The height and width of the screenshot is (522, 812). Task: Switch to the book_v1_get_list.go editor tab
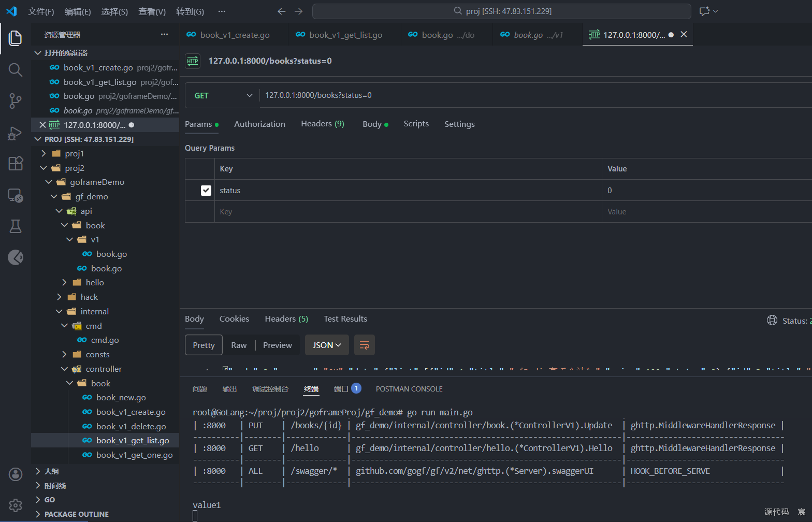pos(345,35)
